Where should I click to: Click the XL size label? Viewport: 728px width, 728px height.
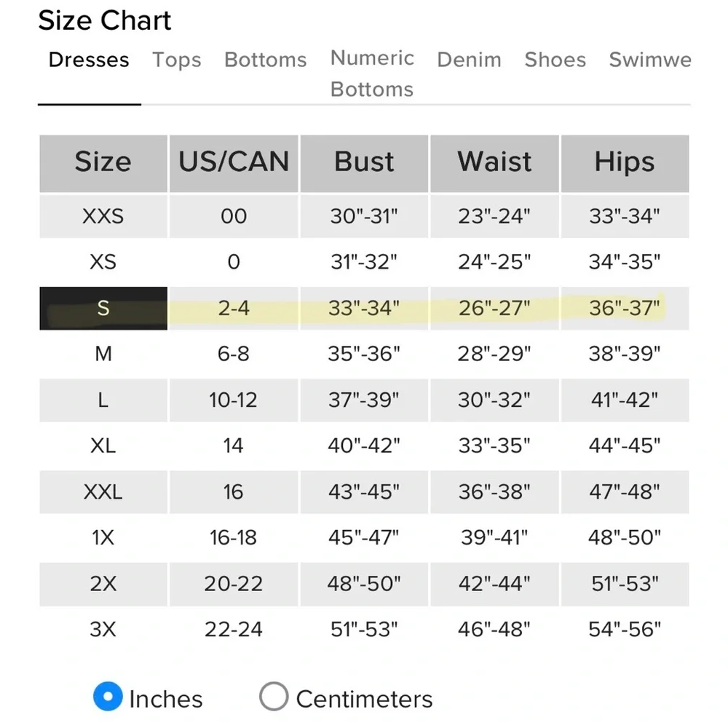(x=103, y=446)
